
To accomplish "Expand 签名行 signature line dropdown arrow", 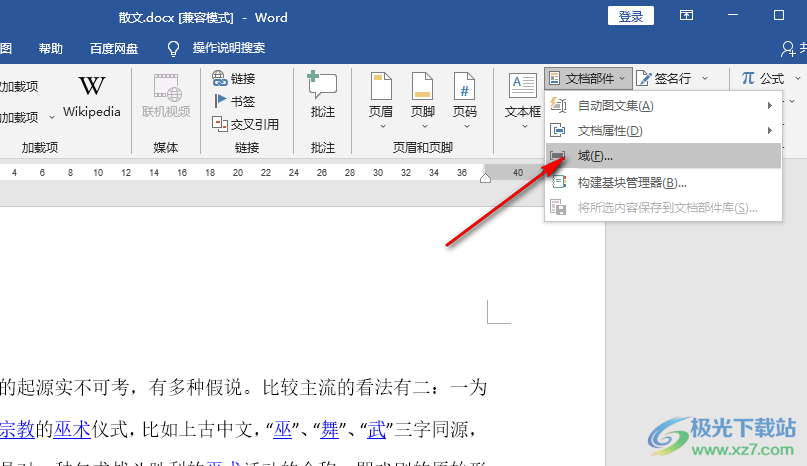I will [x=705, y=78].
